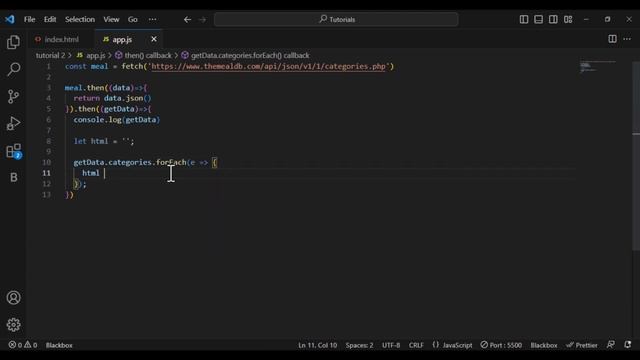Open the Run and Debug view

[13, 123]
